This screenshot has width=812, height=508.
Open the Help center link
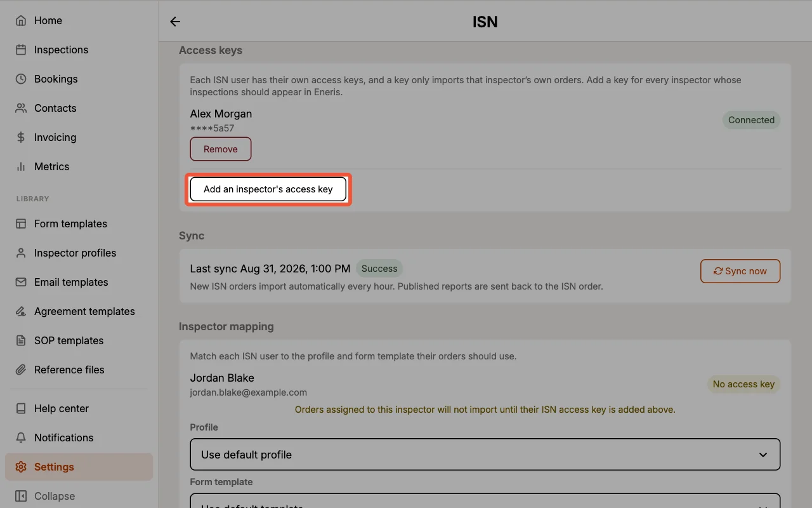click(79, 408)
